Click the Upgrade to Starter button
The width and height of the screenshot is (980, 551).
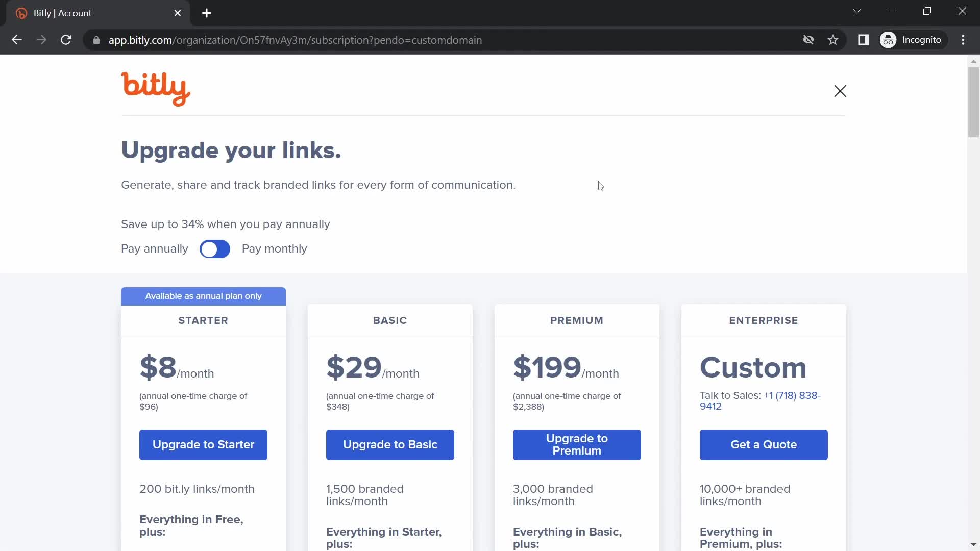point(203,445)
